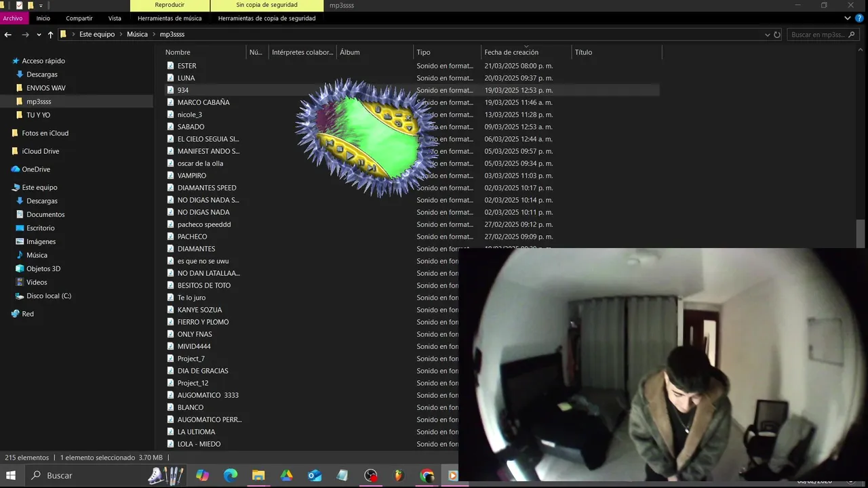
Task: Click in the Buscar en mp3ssss search field
Action: (x=822, y=35)
